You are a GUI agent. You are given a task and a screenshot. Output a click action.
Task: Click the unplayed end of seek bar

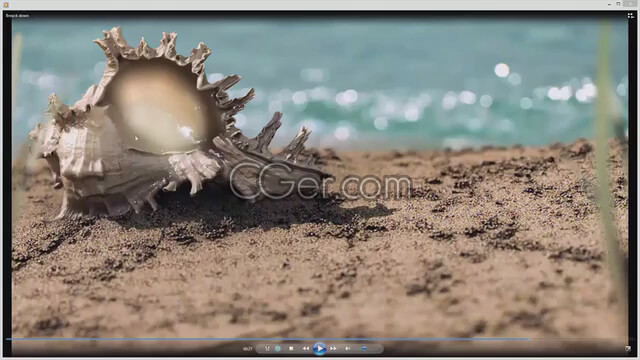(x=580, y=339)
